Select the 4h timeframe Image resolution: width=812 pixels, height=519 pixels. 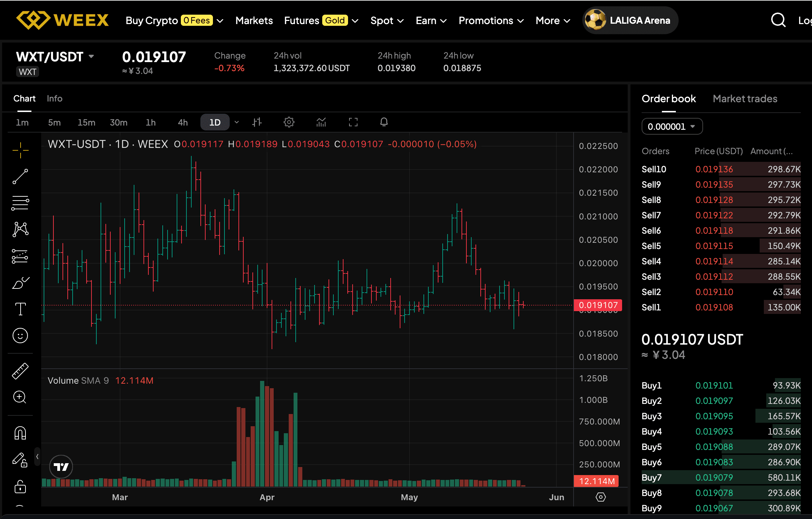pos(183,122)
